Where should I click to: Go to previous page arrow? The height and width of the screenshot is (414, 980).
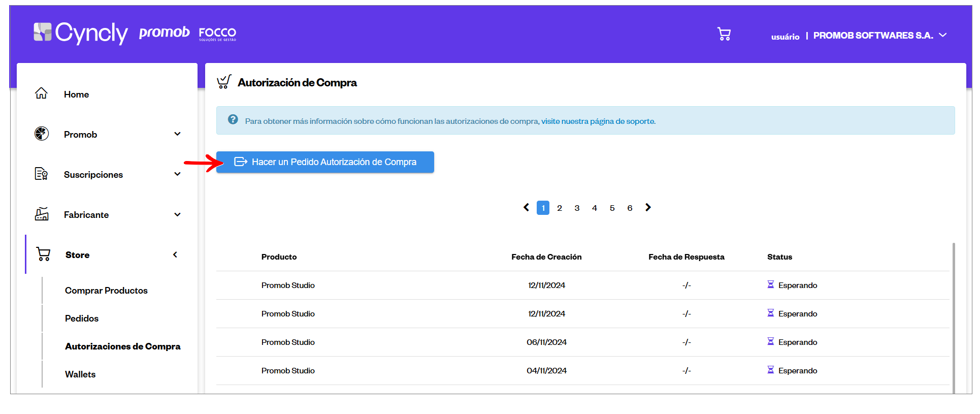click(527, 207)
